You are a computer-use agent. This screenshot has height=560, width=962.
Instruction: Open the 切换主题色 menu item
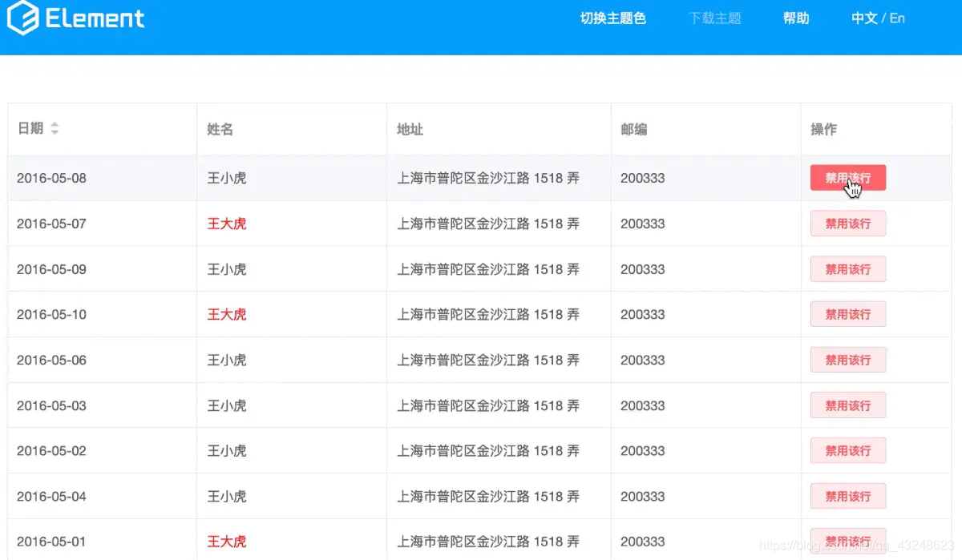tap(612, 18)
